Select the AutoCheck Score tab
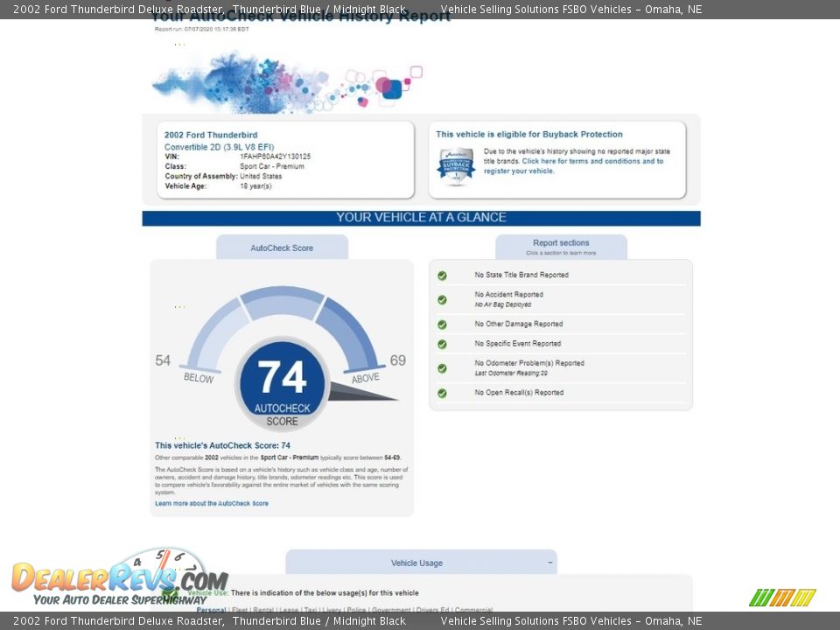 pos(282,248)
